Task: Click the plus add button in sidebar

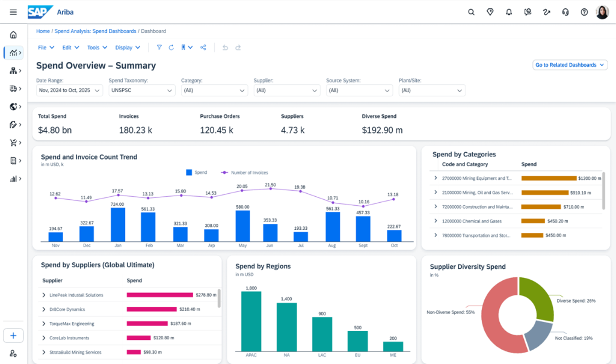Action: (13, 336)
